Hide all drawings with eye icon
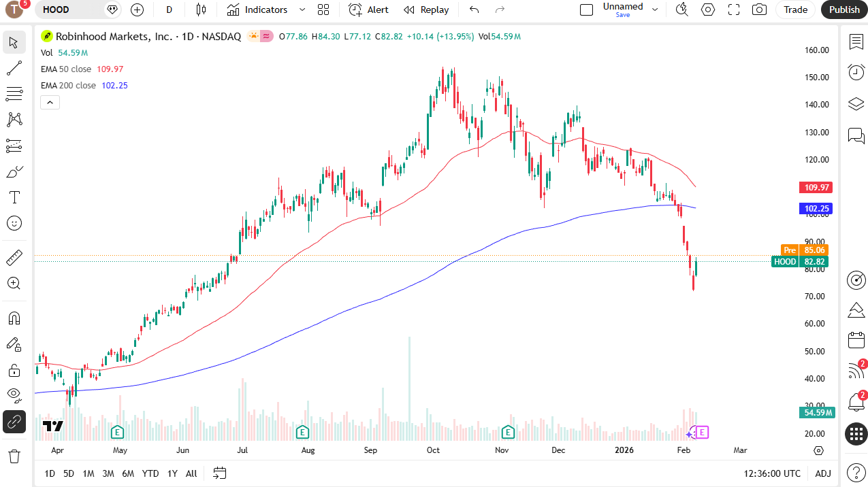Image resolution: width=868 pixels, height=487 pixels. pyautogui.click(x=14, y=396)
